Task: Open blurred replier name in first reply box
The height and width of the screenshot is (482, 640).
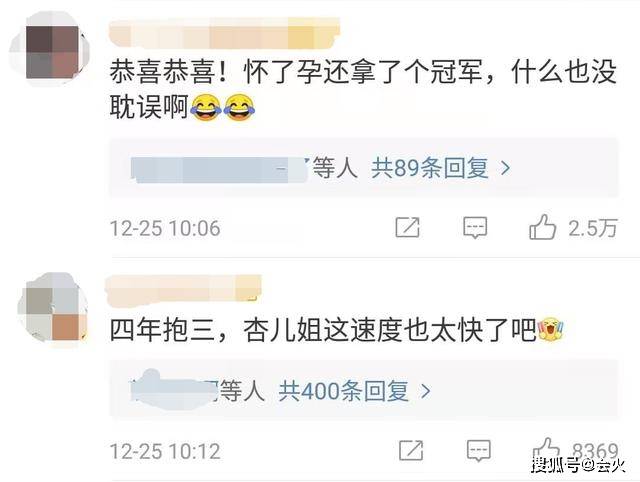Action: coord(219,169)
